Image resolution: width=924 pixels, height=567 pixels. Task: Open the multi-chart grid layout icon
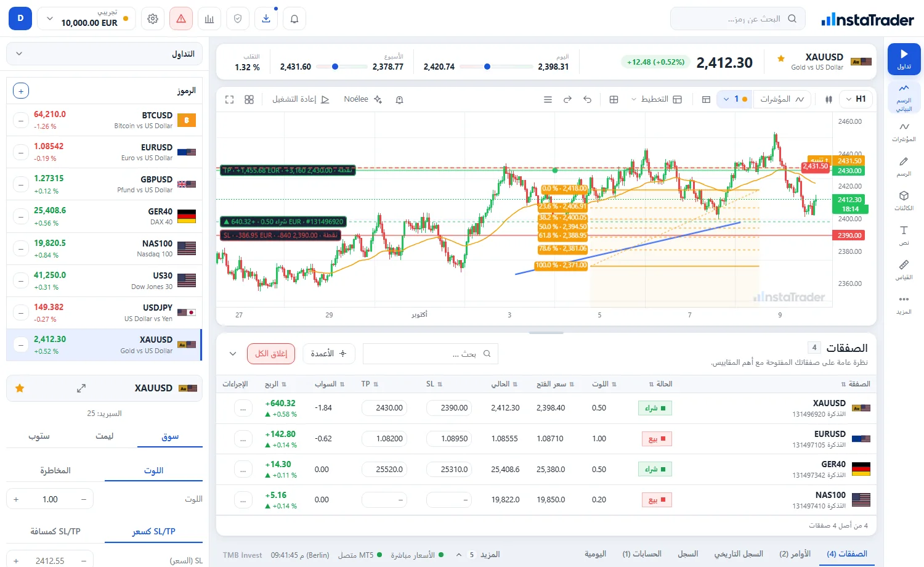(x=249, y=99)
